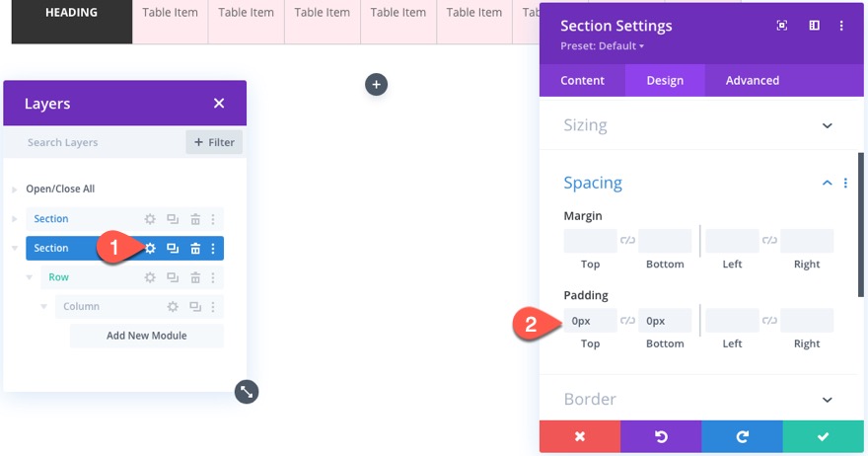Click the Add New Module button
The width and height of the screenshot is (868, 456).
[147, 336]
